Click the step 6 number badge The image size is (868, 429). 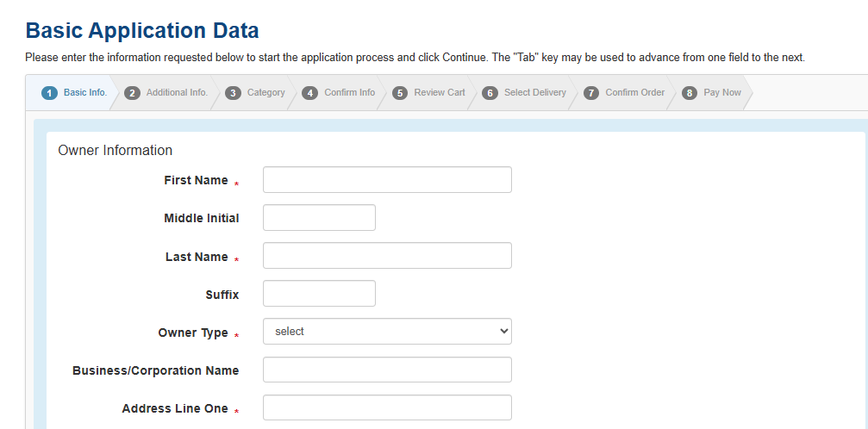pyautogui.click(x=490, y=93)
